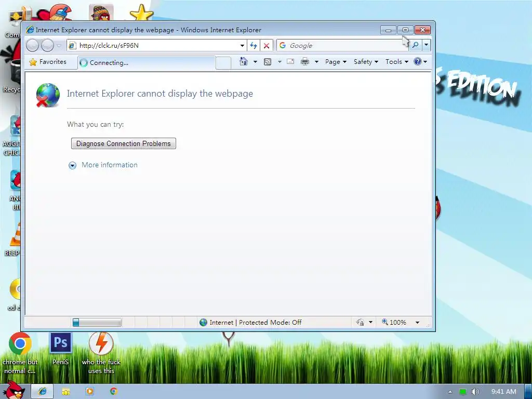Click the RSS Feeds icon
This screenshot has width=532, height=399.
(268, 62)
